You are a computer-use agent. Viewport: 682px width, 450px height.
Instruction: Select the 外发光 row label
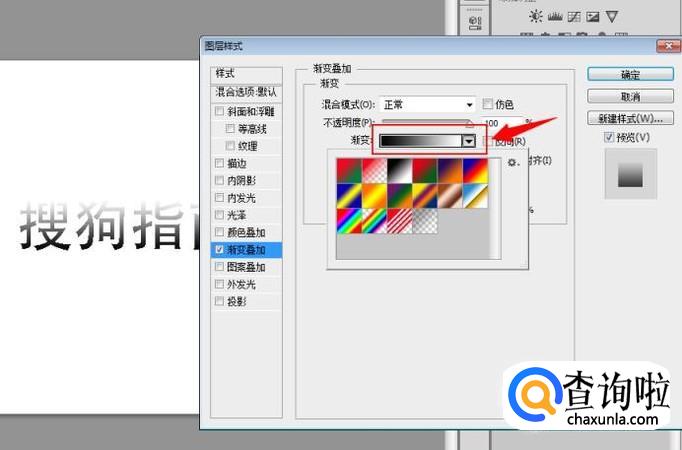tap(241, 284)
